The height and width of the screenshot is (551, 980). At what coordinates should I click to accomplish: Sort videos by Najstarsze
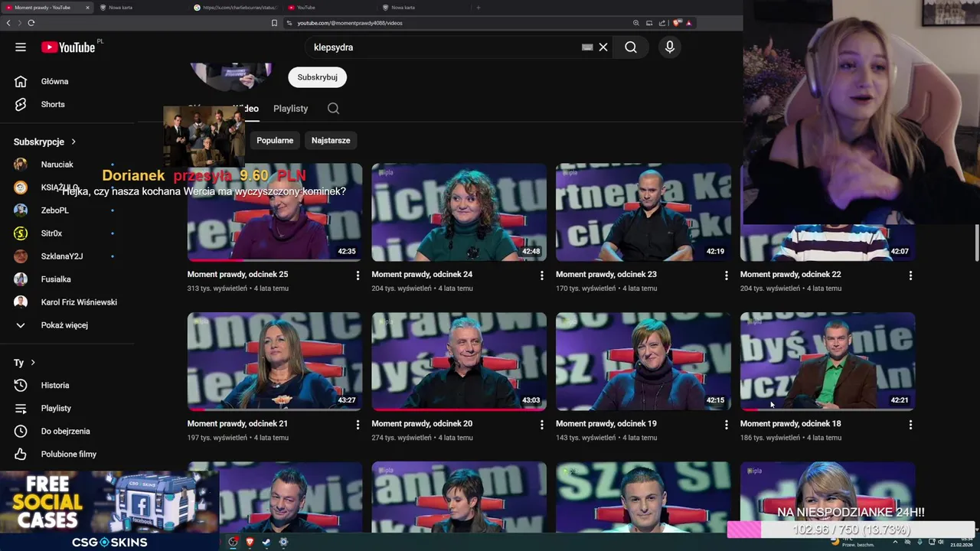[331, 141]
